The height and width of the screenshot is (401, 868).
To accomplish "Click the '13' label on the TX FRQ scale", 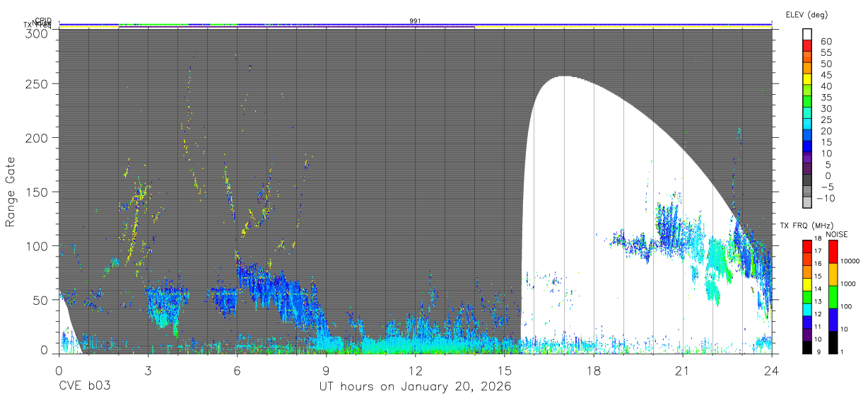I will point(817,301).
